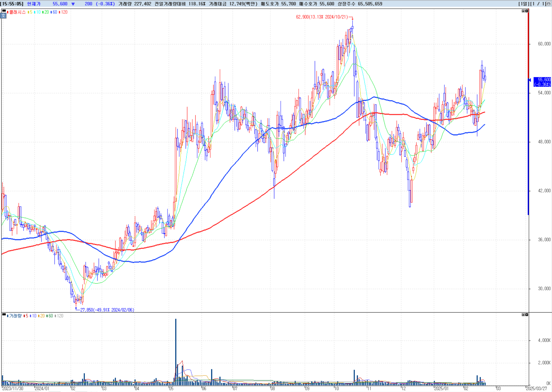Click the blue 호 button on chart edge
This screenshot has width=552, height=392.
click(3, 16)
